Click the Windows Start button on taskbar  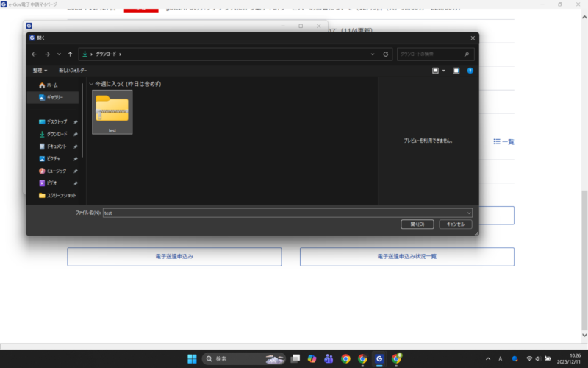tap(192, 359)
